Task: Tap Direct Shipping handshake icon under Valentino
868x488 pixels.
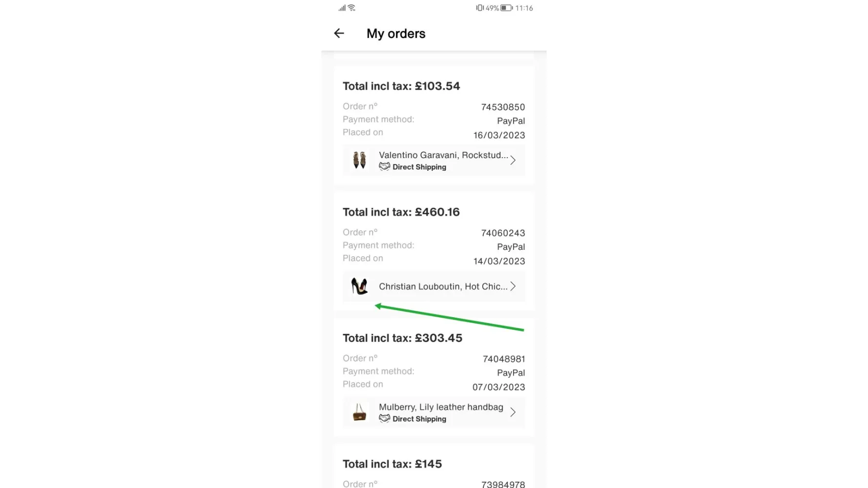Action: [x=385, y=167]
